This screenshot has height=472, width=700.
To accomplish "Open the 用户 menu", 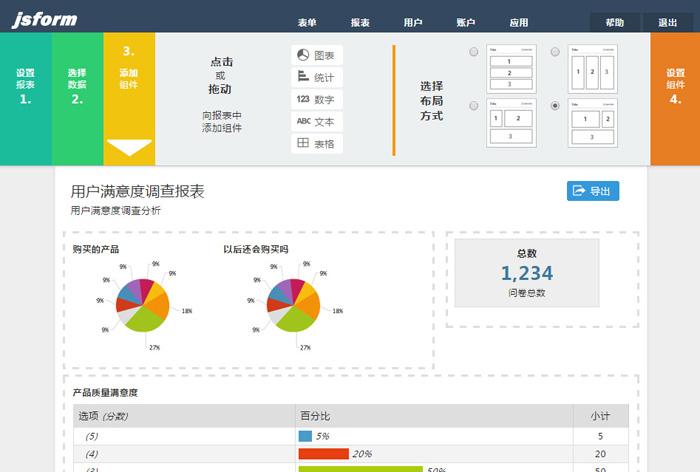I will pyautogui.click(x=412, y=22).
